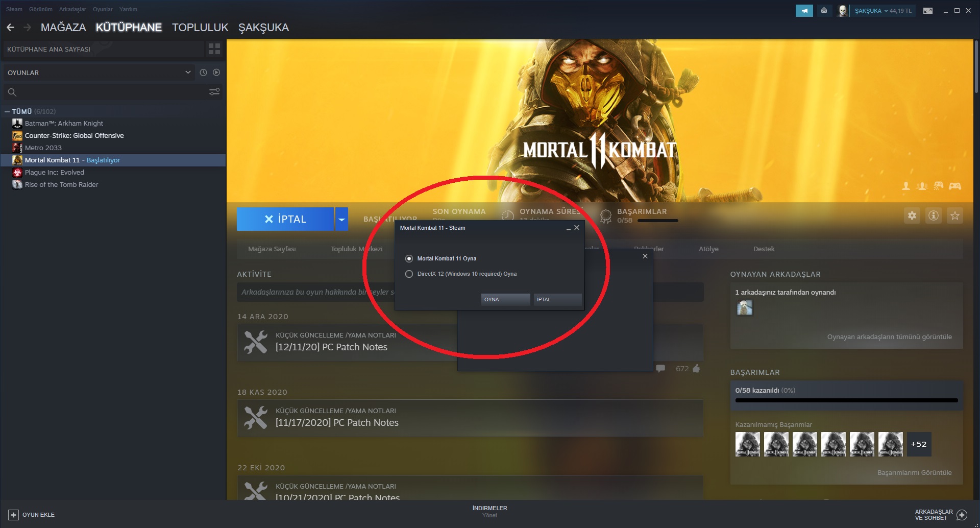View all playing friends link
This screenshot has height=528, width=980.
889,337
